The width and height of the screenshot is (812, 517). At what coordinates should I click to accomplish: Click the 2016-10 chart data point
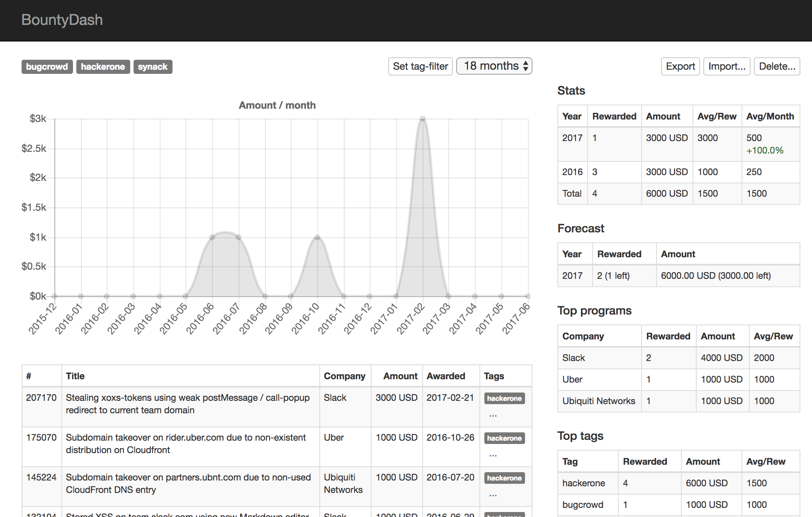pyautogui.click(x=317, y=237)
